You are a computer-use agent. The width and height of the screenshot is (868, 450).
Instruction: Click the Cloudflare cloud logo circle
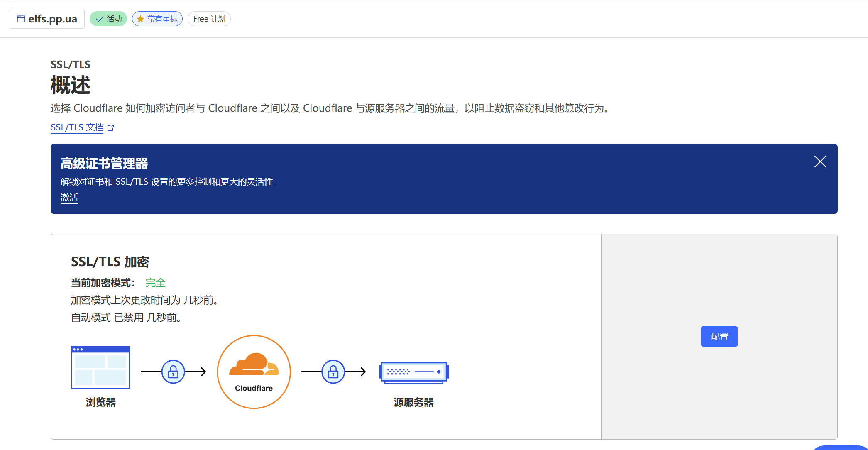point(254,372)
